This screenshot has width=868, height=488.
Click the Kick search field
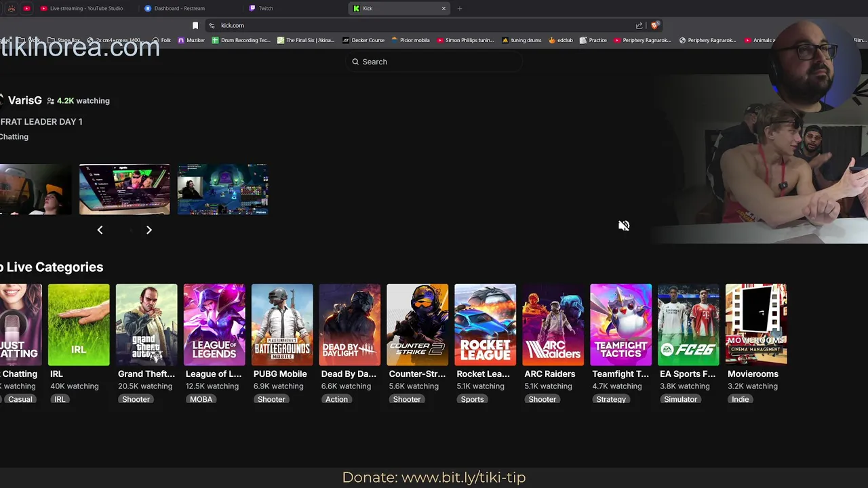click(x=434, y=62)
